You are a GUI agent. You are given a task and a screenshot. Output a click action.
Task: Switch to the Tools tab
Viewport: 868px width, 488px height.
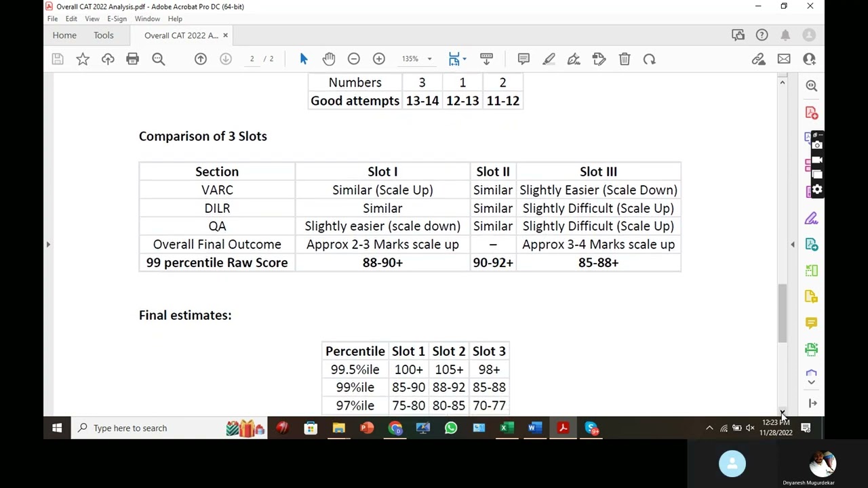[x=104, y=35]
